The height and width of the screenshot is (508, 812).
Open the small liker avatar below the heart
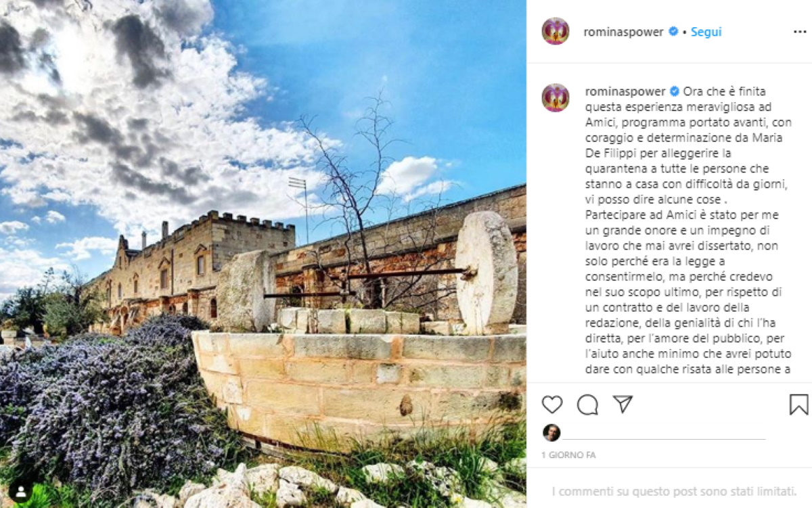tap(551, 433)
